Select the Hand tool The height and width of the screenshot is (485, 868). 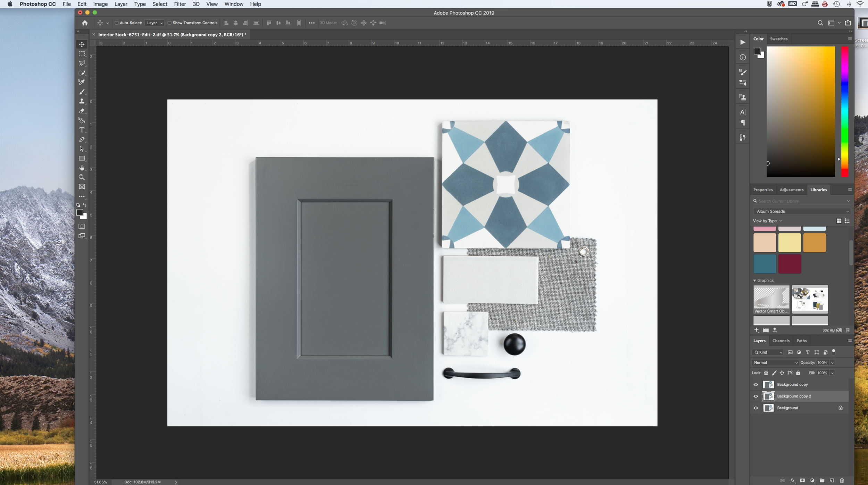[x=82, y=168]
